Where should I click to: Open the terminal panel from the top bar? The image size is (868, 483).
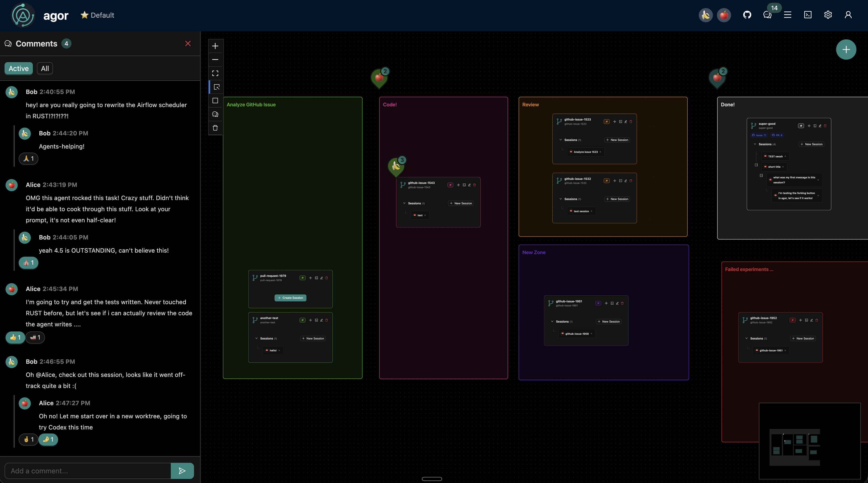(808, 15)
